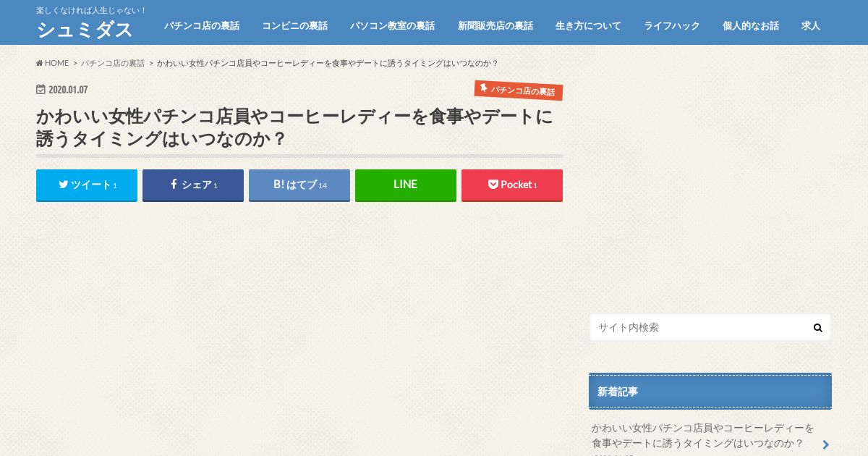Save the article to Pocket
This screenshot has width=868, height=456.
[512, 185]
